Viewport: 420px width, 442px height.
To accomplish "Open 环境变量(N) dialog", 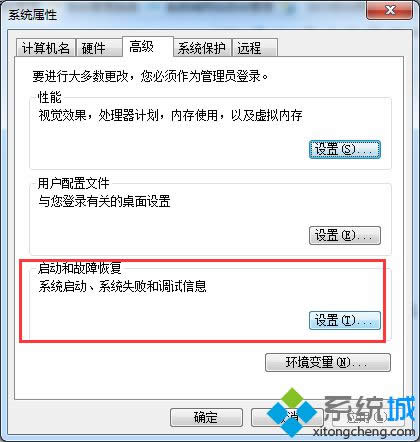I will pyautogui.click(x=328, y=362).
